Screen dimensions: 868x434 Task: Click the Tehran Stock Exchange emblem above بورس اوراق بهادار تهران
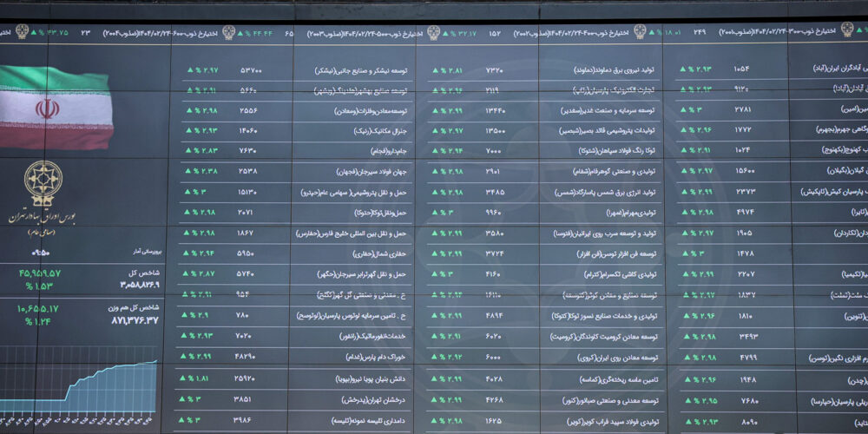pos(43,184)
